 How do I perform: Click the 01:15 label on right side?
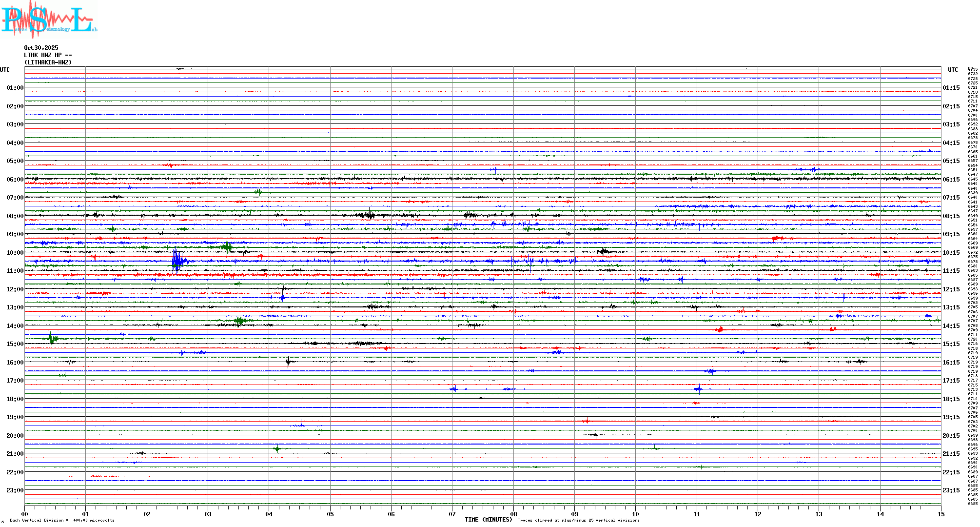(951, 88)
